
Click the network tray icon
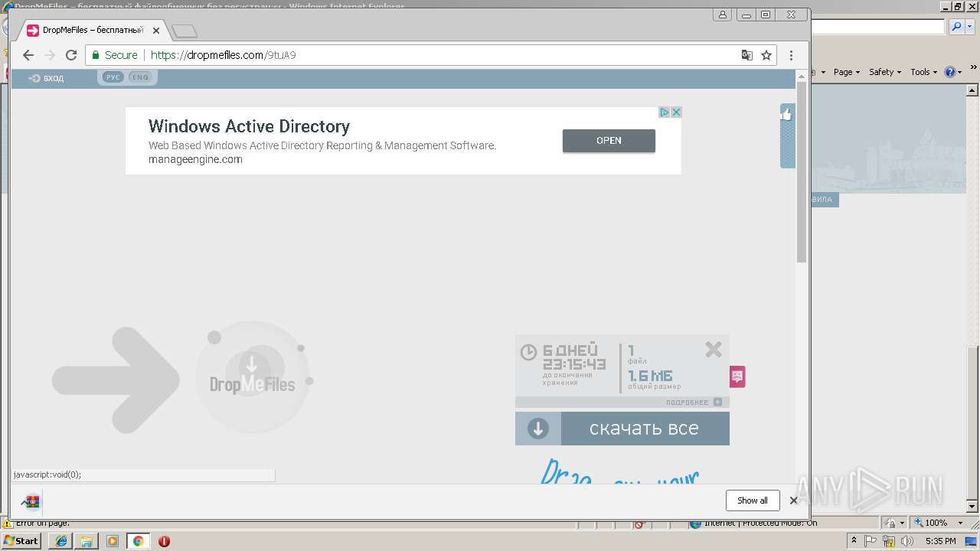point(889,541)
